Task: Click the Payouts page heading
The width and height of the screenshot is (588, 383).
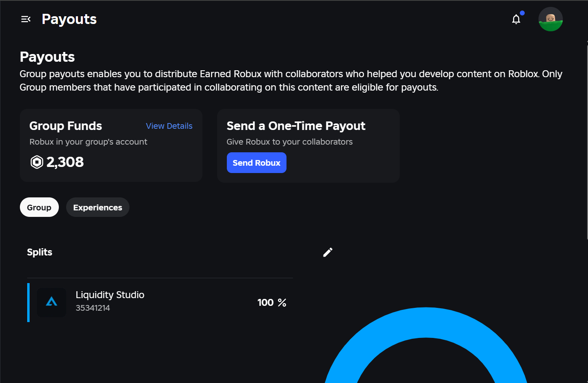Action: tap(47, 57)
